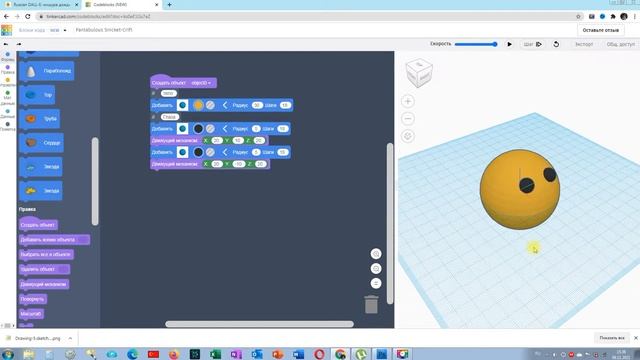Run the code with the play button

coord(509,44)
